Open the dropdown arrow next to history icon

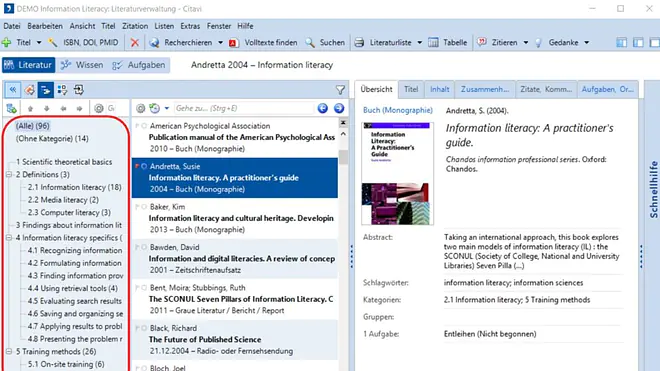pyautogui.click(x=167, y=109)
